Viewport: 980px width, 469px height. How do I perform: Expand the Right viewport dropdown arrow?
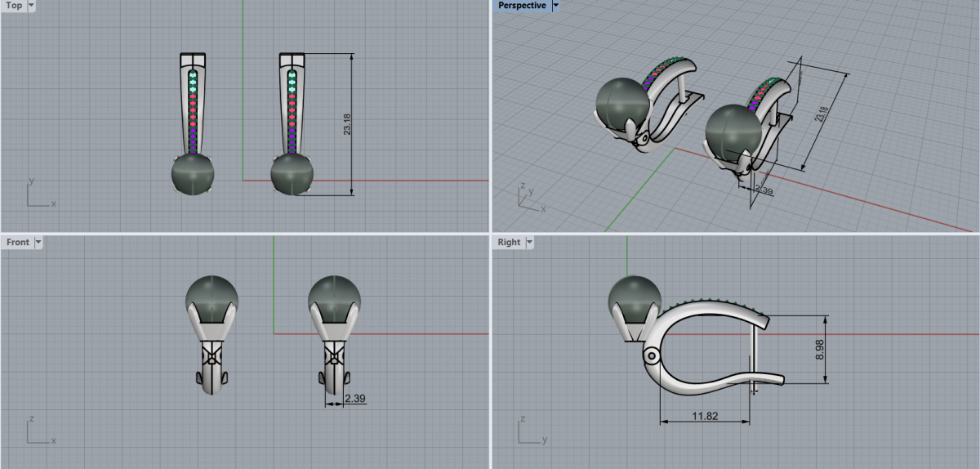(x=529, y=243)
